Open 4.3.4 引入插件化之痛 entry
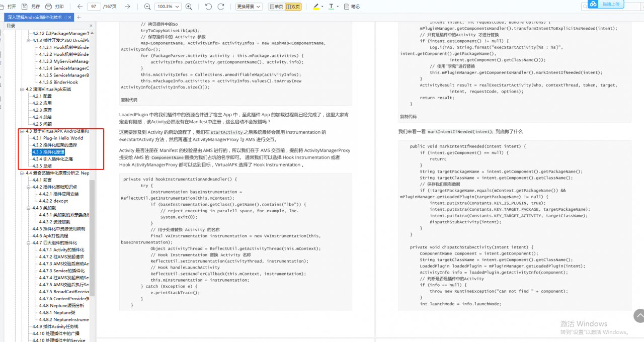Viewport: 644px width, 342px height. click(x=53, y=159)
